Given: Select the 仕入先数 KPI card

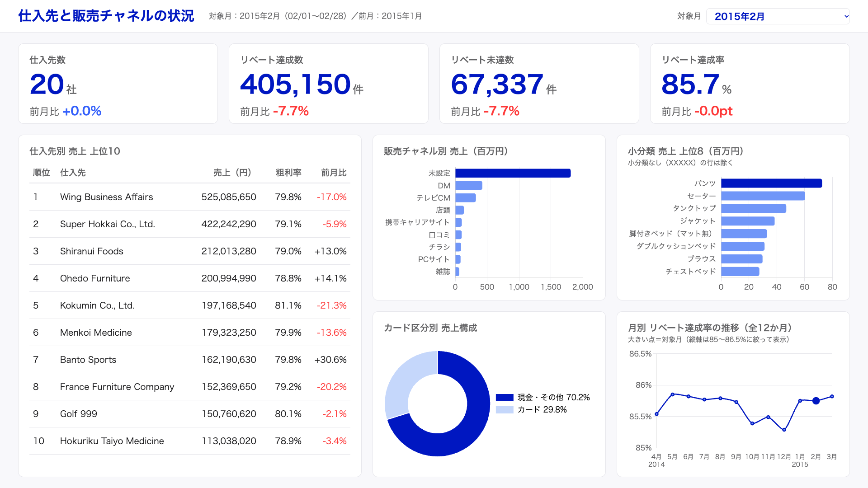Looking at the screenshot, I should click(118, 84).
